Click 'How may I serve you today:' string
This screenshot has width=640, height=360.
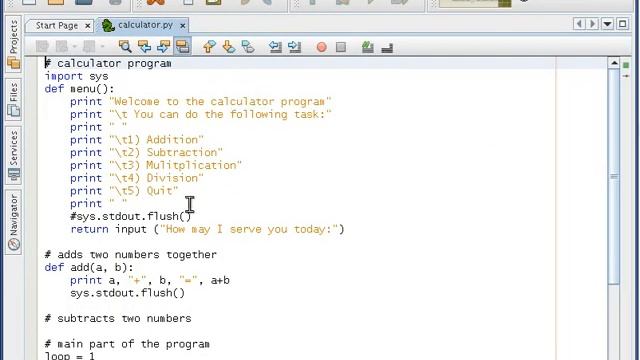[x=249, y=229]
